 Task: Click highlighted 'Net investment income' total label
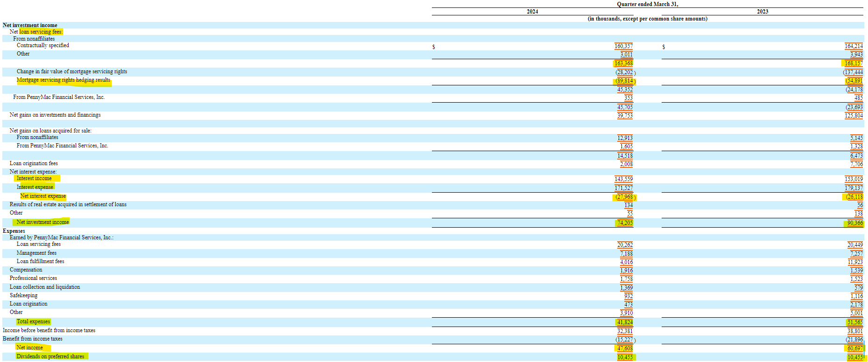42,222
